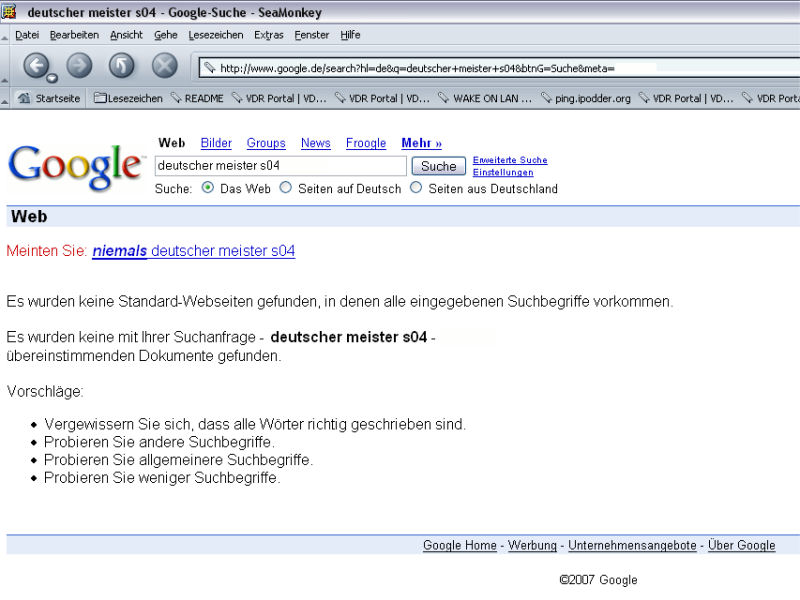Click the Forward navigation button
The width and height of the screenshot is (800, 600).
tap(79, 66)
